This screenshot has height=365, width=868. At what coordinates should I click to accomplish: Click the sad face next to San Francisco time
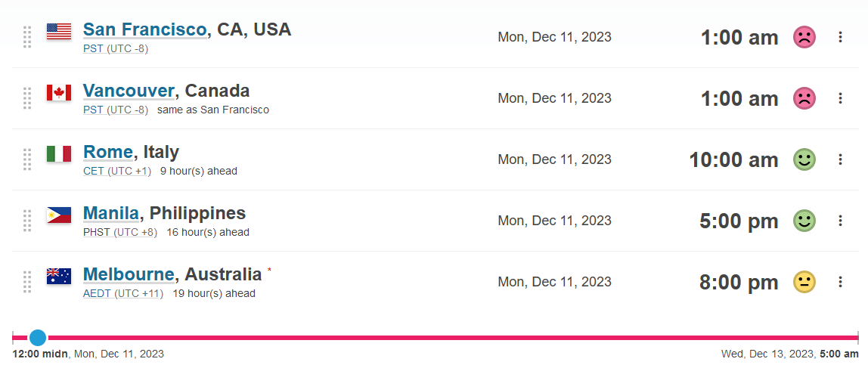pyautogui.click(x=804, y=37)
